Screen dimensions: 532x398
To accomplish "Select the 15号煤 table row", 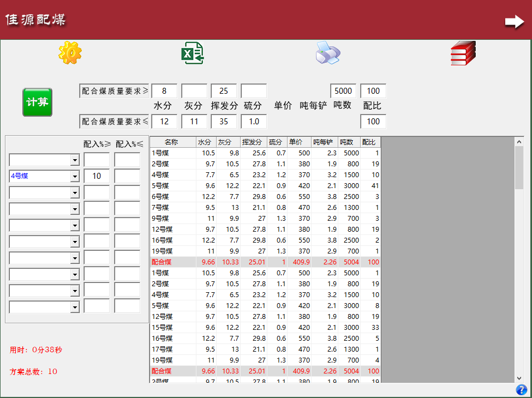I will pyautogui.click(x=265, y=328).
